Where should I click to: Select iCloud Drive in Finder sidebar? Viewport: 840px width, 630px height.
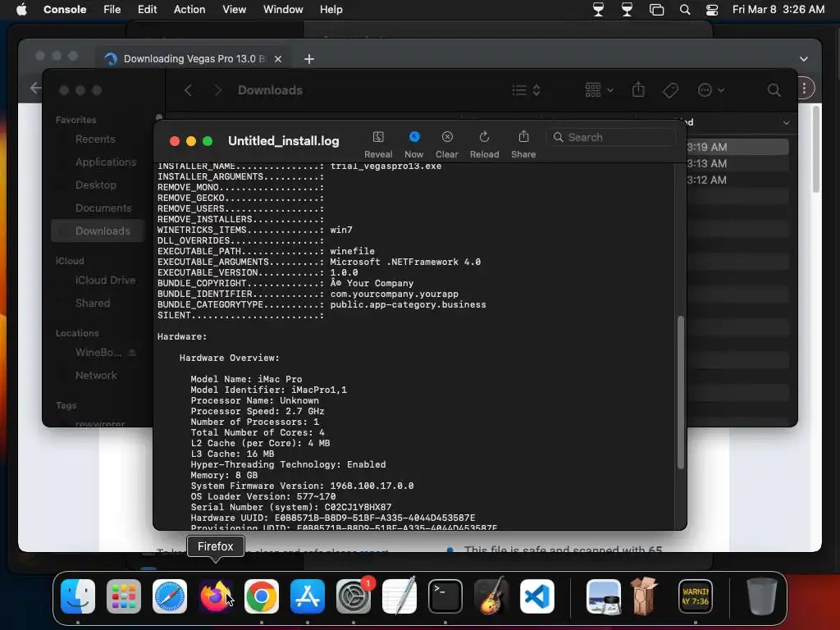(x=105, y=281)
